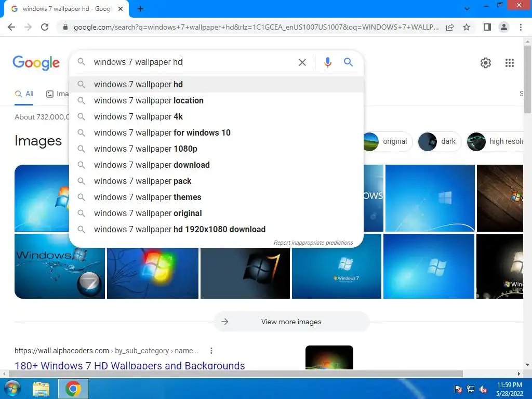Select suggestion windows 7 wallpaper original
The image size is (532, 399).
pyautogui.click(x=216, y=214)
